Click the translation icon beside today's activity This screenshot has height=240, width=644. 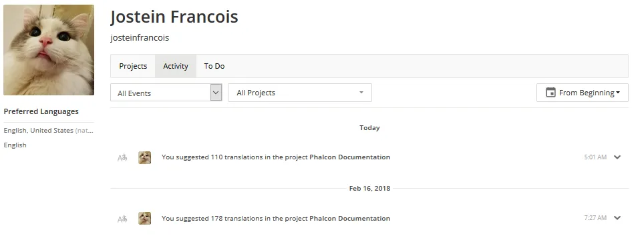[122, 158]
